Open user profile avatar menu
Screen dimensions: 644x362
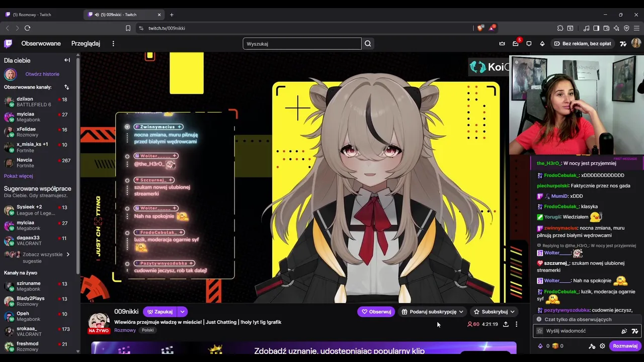click(636, 44)
